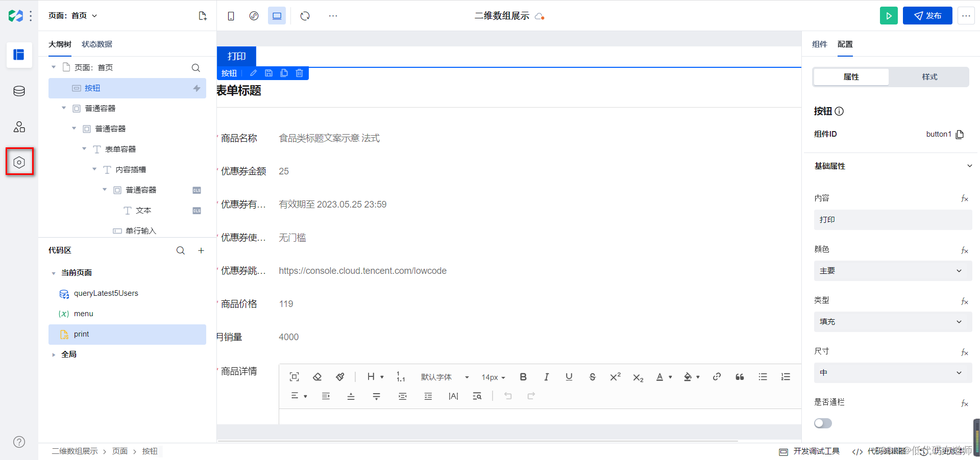Search the outline tree
The width and height of the screenshot is (980, 460).
[x=195, y=68]
